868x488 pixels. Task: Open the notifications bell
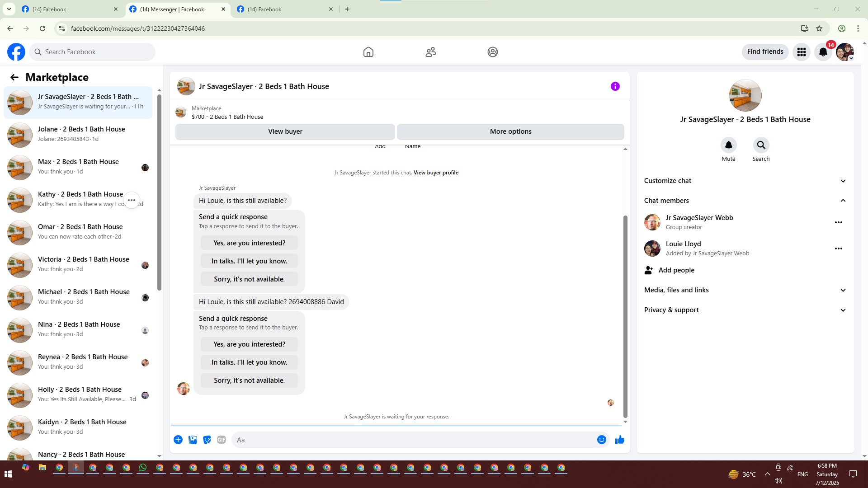[x=823, y=52]
